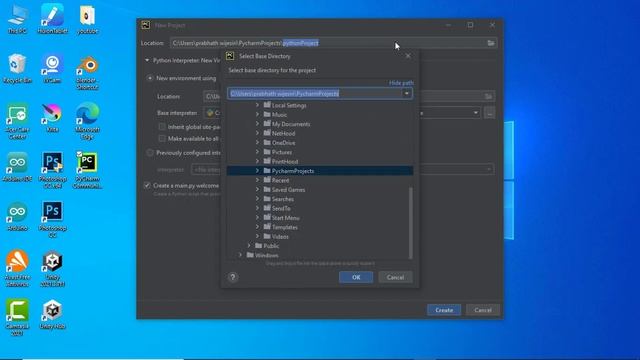Open the Base interpreter dropdown arrow
Image resolution: width=640 pixels, height=360 pixels.
pos(476,113)
